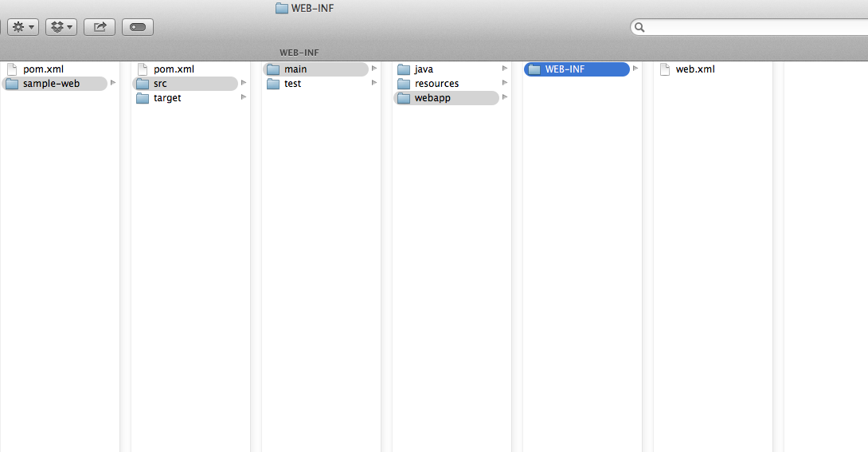Select the src folder
The height and width of the screenshot is (452, 868).
pyautogui.click(x=185, y=84)
